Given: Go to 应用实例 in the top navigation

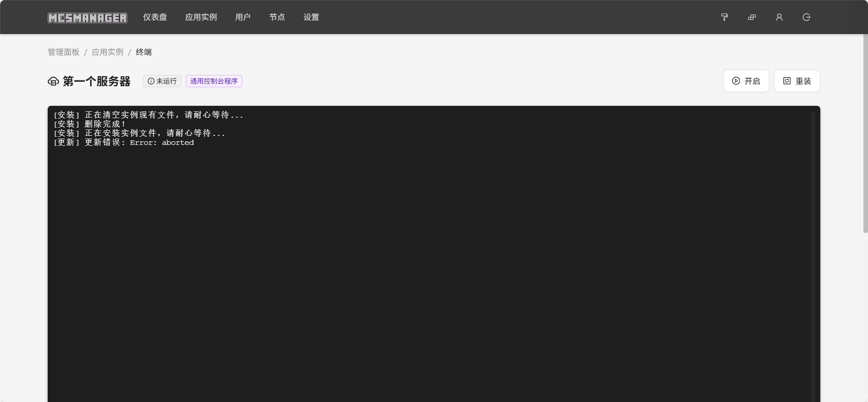Looking at the screenshot, I should point(201,17).
